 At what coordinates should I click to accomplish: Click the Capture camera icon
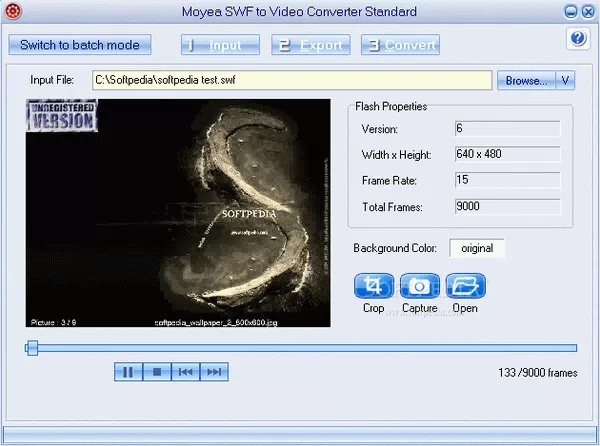(420, 286)
